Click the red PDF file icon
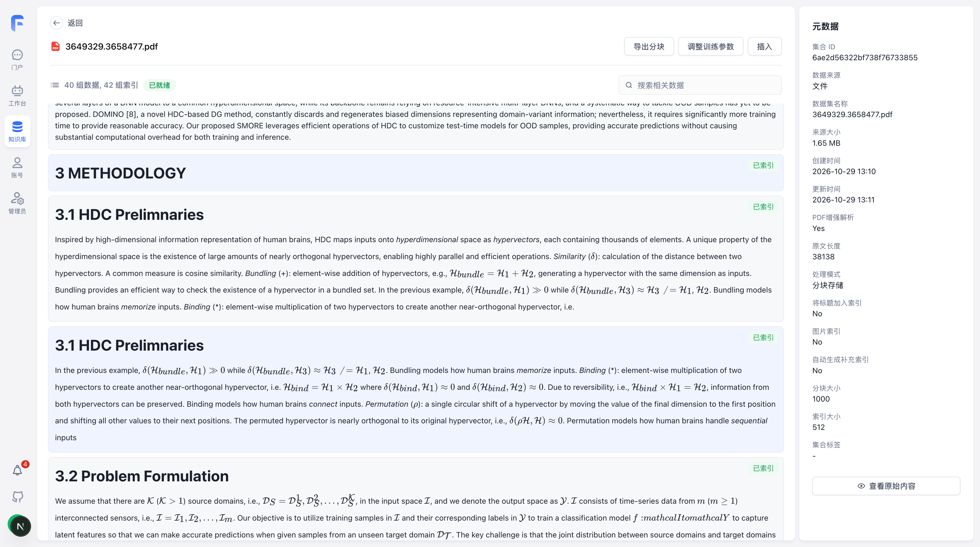The height and width of the screenshot is (547, 980). 56,46
